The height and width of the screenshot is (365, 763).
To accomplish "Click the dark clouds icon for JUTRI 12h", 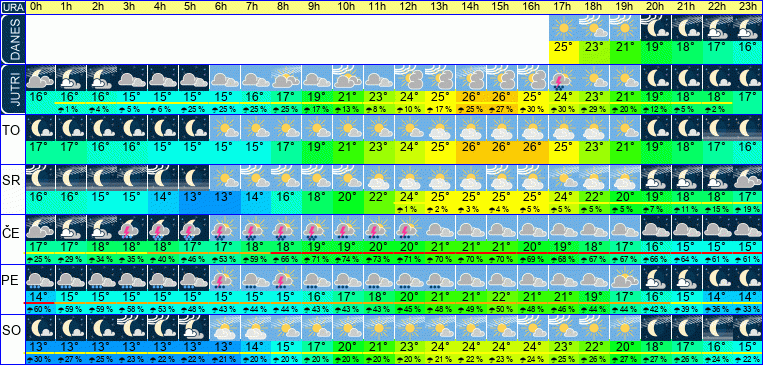I will 410,78.
